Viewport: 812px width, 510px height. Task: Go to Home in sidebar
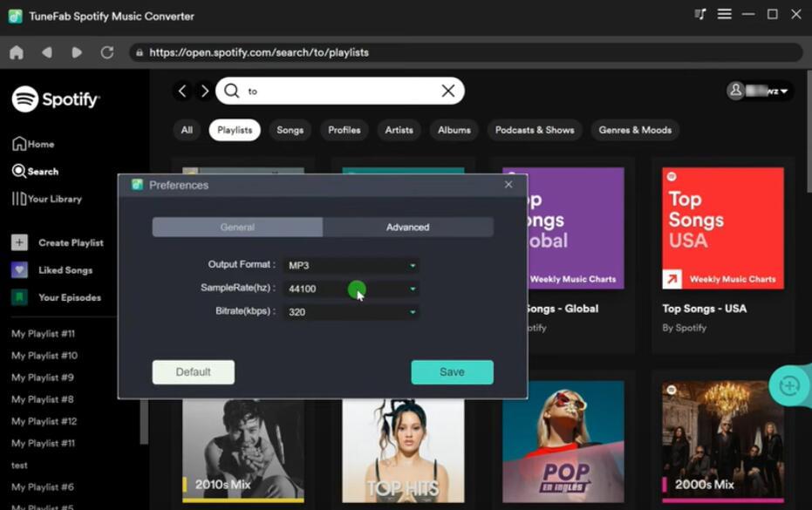pyautogui.click(x=33, y=144)
